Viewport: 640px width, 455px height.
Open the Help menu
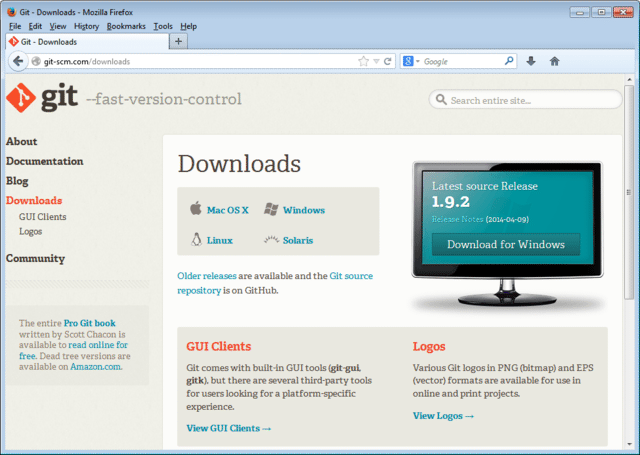(189, 27)
